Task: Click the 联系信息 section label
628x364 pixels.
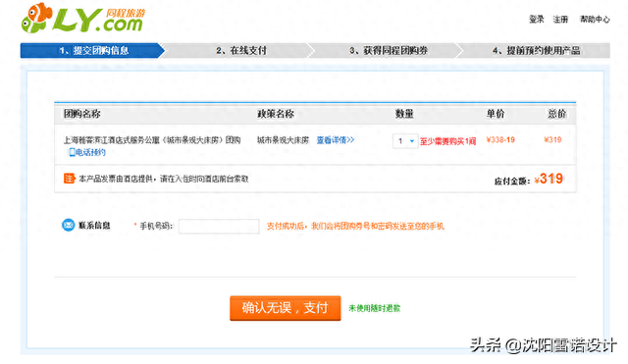Action: click(x=94, y=226)
